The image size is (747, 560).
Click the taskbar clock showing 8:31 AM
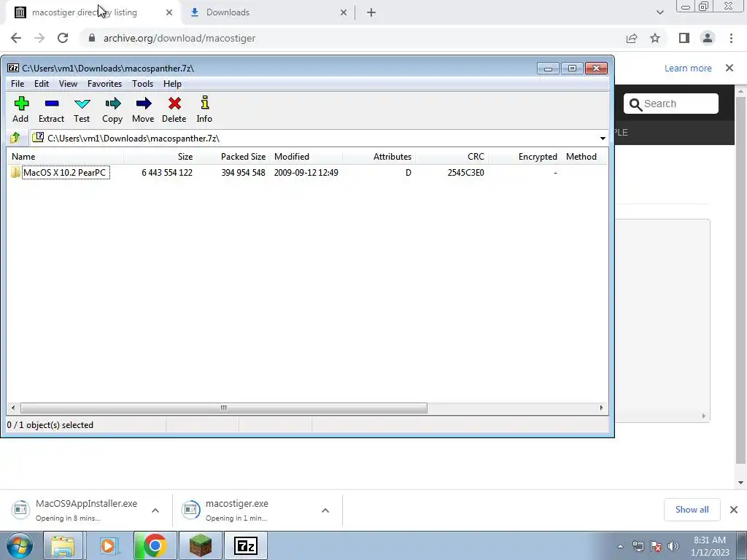click(710, 546)
